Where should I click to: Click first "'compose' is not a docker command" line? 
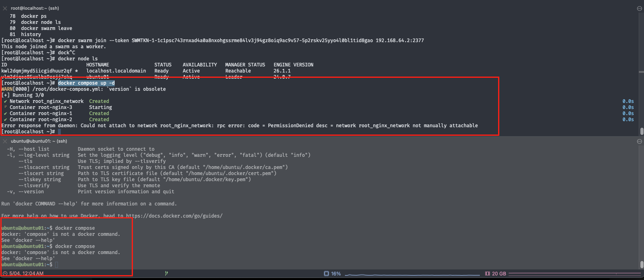(x=61, y=234)
